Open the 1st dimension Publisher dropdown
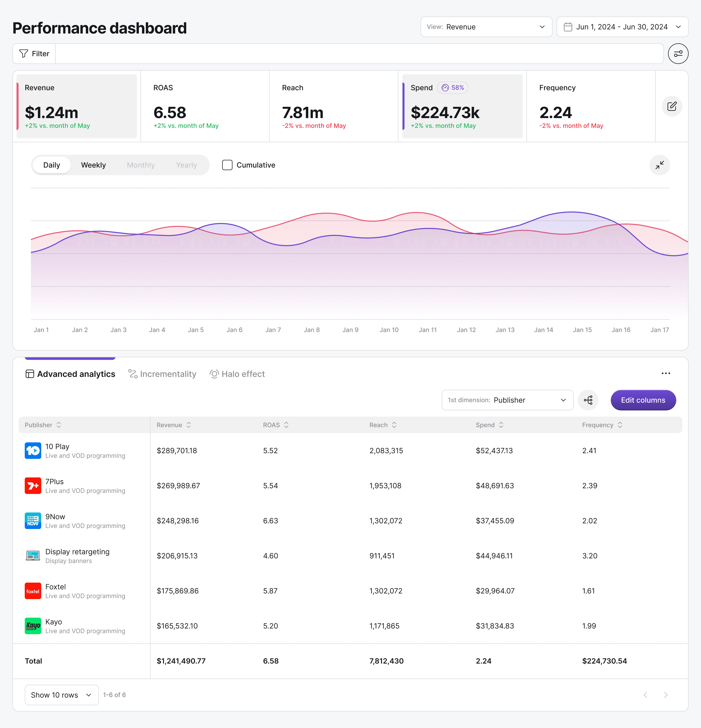Image resolution: width=701 pixels, height=728 pixels. tap(507, 400)
